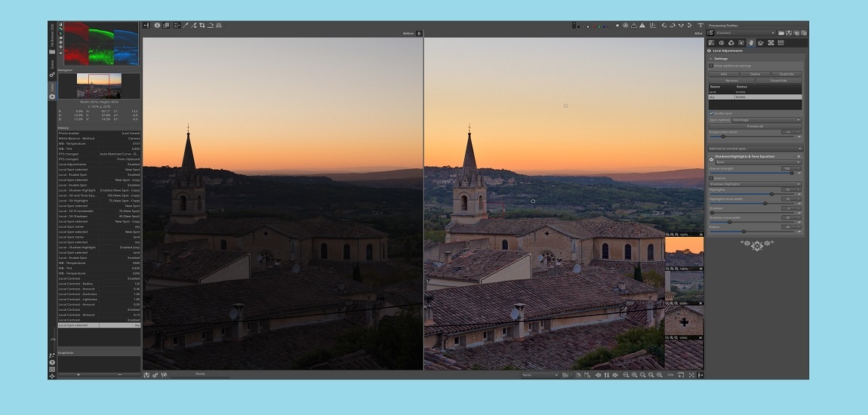This screenshot has height=415, width=868.
Task: Open the Spot method dropdown
Action: pos(767,120)
